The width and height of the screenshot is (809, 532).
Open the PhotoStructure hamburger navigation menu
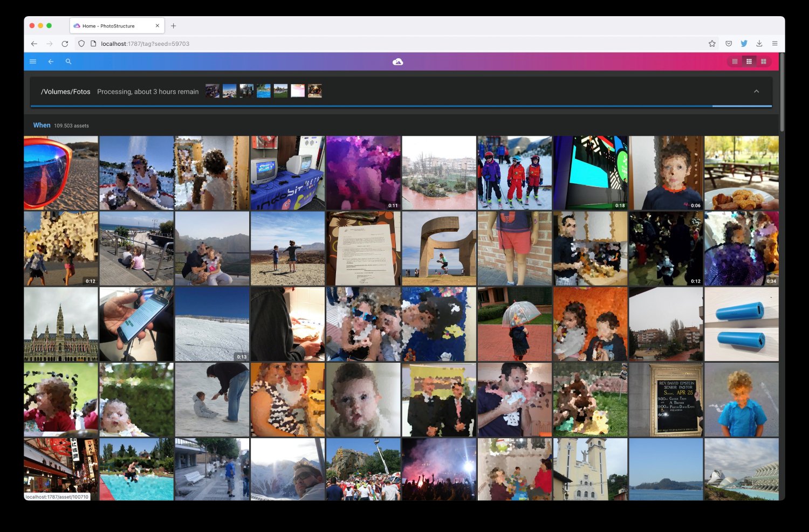pos(33,61)
